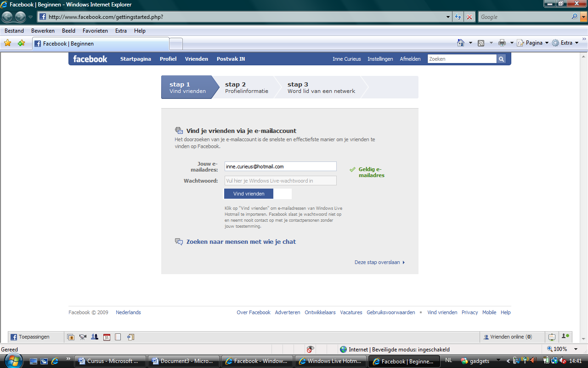Screen dimensions: 588x368
Task: Open the address bar URL history dropdown
Action: click(x=448, y=17)
